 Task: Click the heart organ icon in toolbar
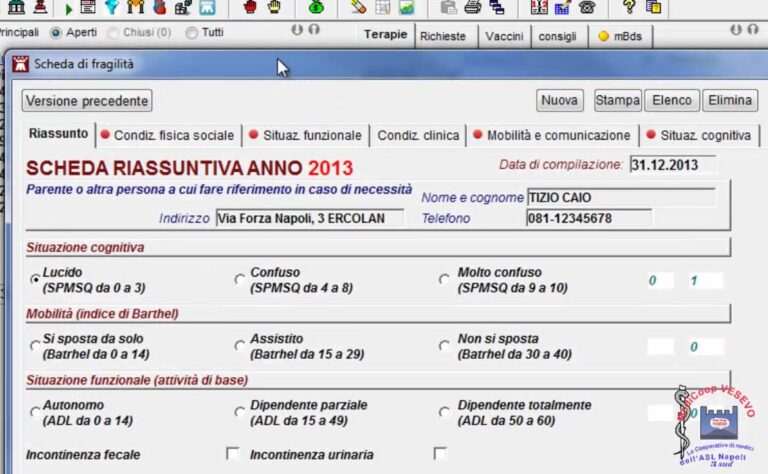(160, 7)
